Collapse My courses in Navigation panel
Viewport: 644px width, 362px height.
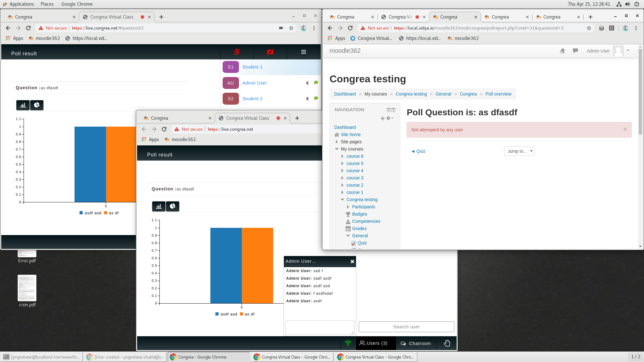click(x=337, y=149)
